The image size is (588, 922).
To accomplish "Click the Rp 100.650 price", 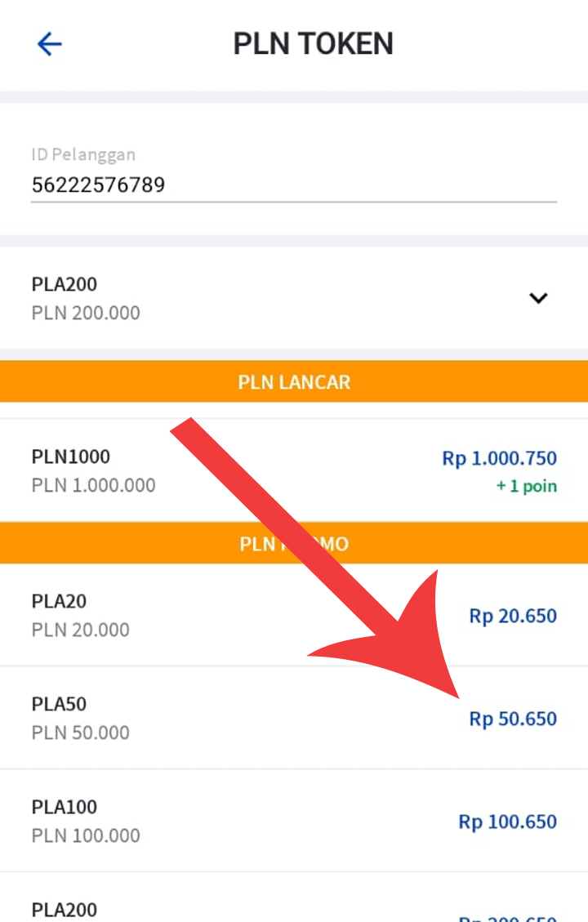I will point(507,822).
